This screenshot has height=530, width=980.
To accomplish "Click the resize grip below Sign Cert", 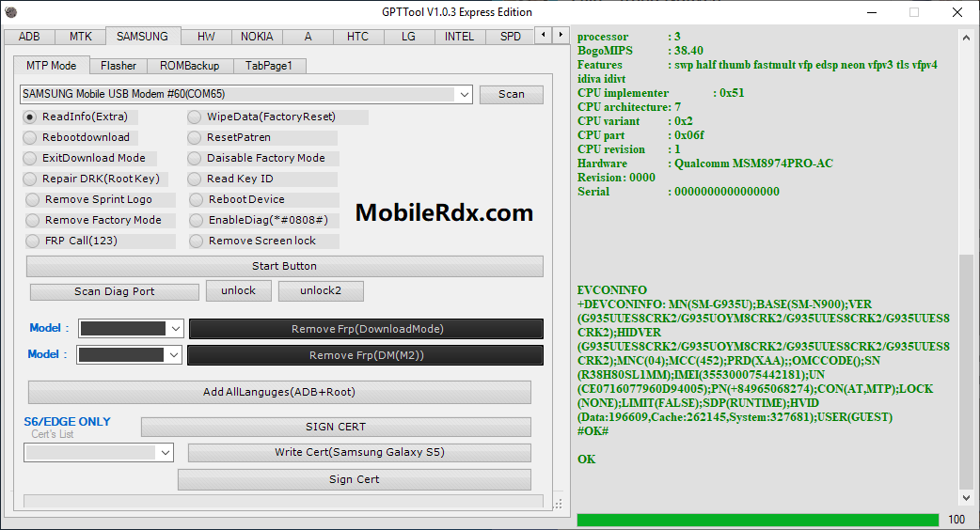I will pos(558,503).
